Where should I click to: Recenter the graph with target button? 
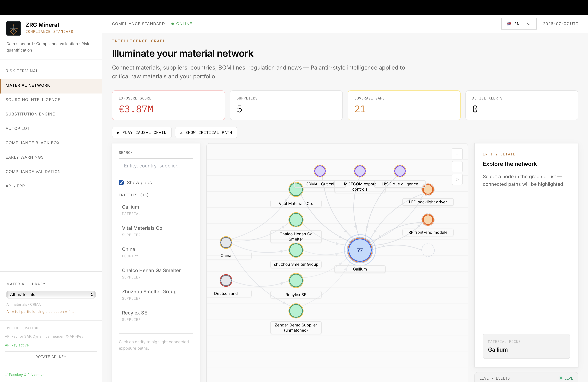[457, 179]
